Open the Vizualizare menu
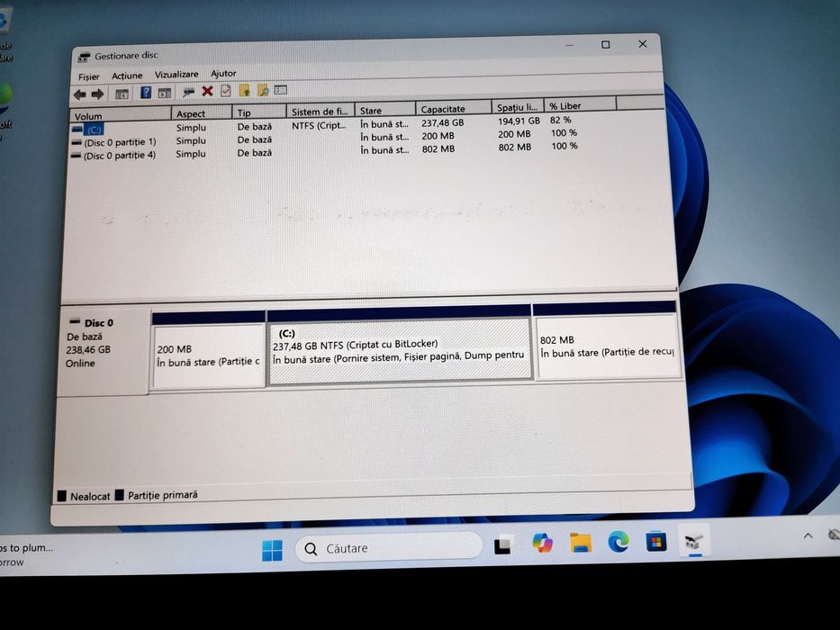Screen dimensions: 840x630 pyautogui.click(x=176, y=74)
